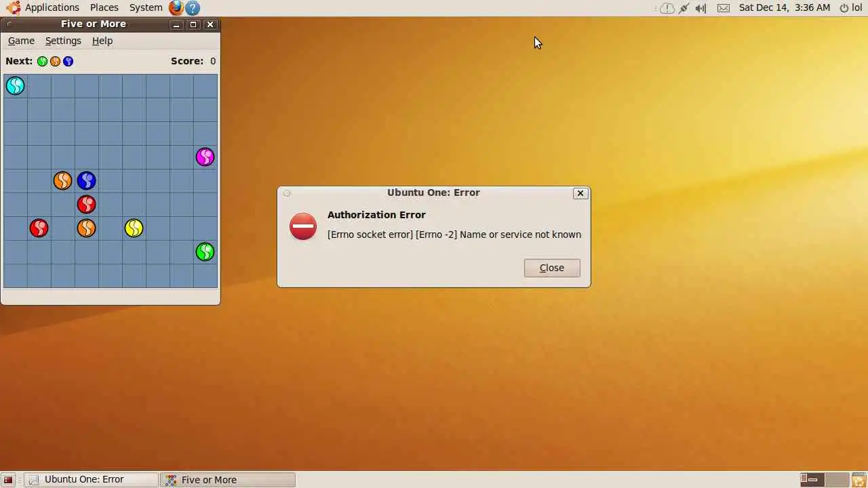Open the Help menu in Five or More

tap(102, 41)
